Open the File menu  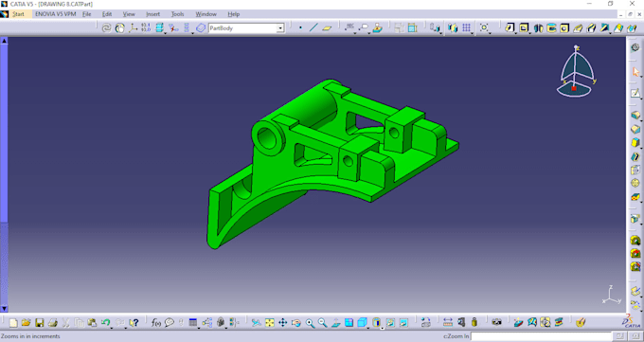point(87,14)
